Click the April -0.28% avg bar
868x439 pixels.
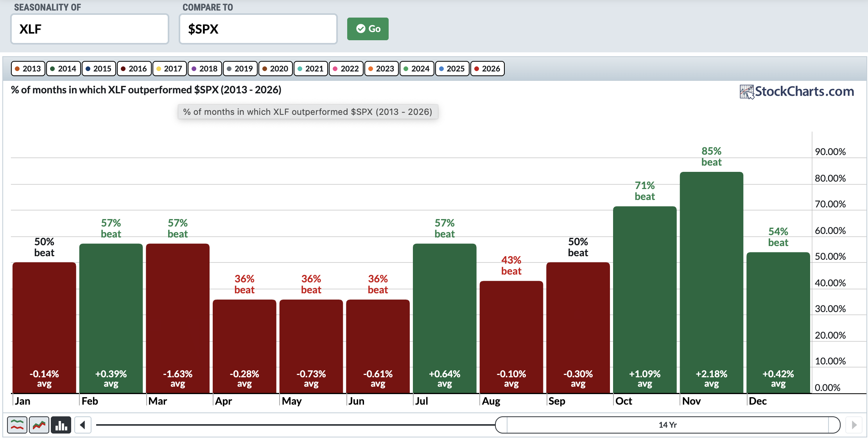coord(244,346)
